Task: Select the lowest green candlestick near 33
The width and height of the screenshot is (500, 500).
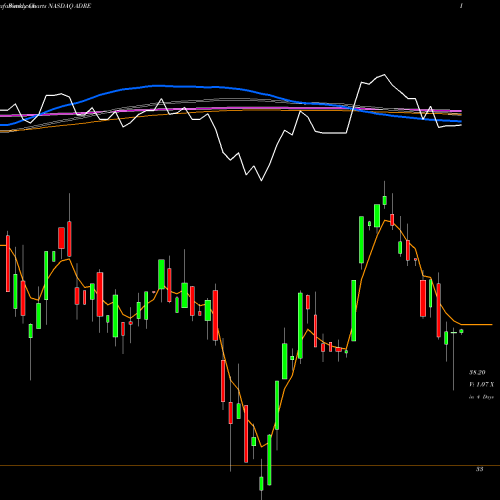Action: 261,483
